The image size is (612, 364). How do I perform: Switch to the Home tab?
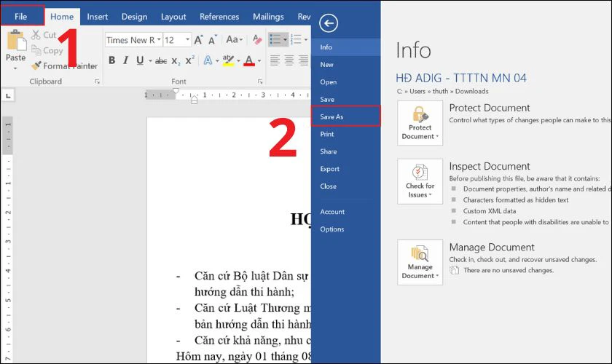coord(62,17)
